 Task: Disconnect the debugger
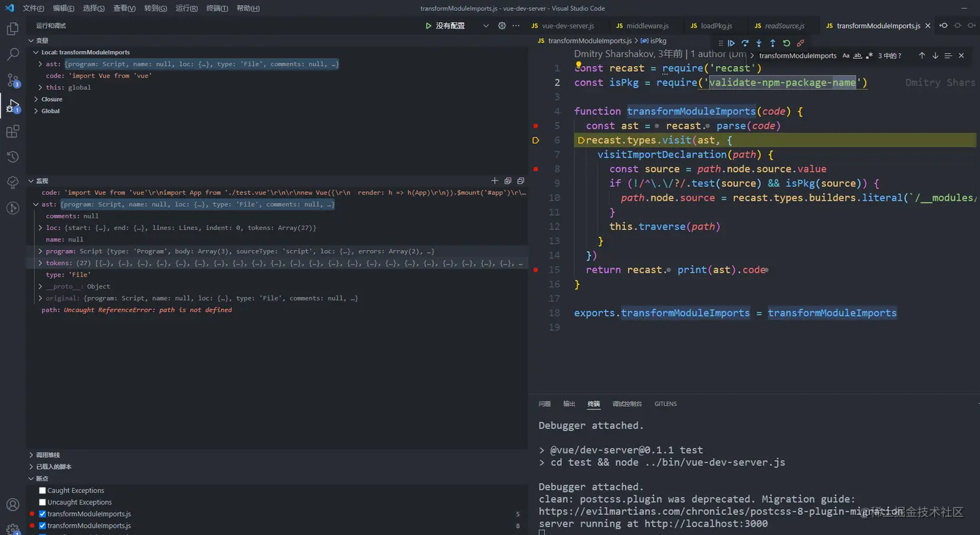[x=800, y=43]
